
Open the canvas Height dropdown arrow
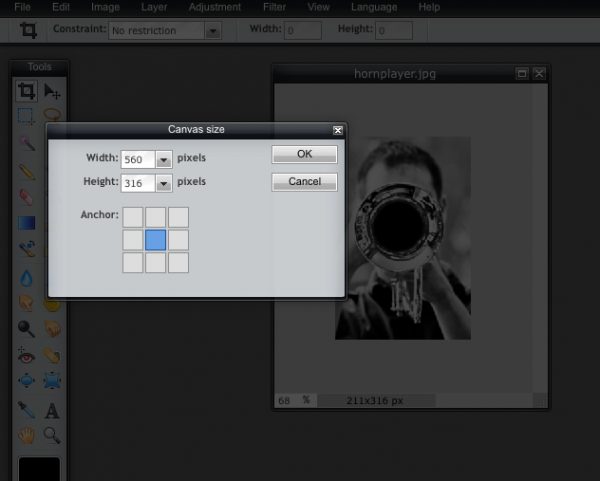[x=164, y=184]
